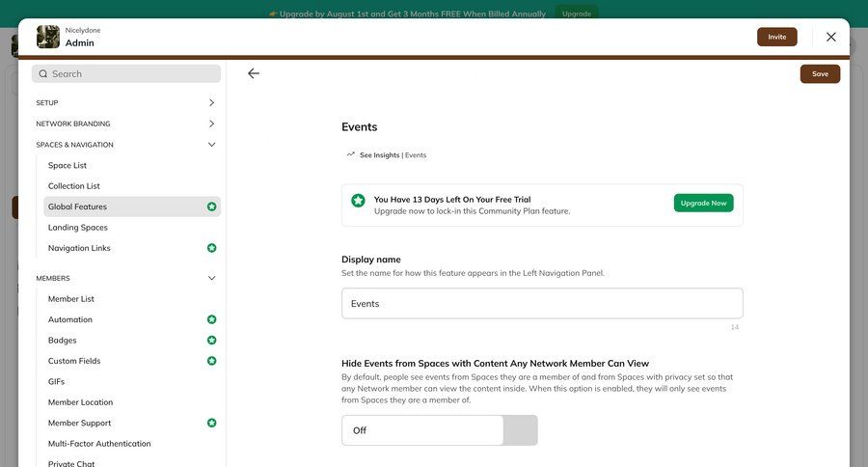Click the Upgrade button in the top promo banner
868x467 pixels.
[577, 14]
